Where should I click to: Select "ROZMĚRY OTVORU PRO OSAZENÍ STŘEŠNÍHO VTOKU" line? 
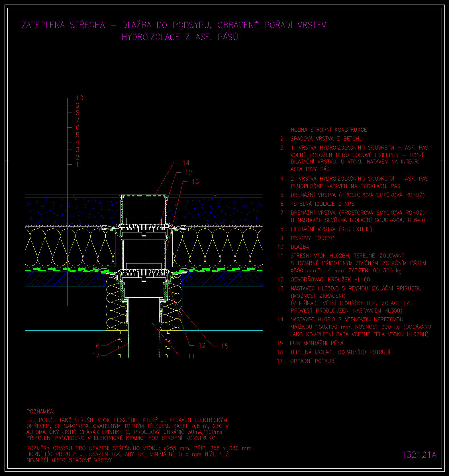pyautogui.click(x=139, y=448)
